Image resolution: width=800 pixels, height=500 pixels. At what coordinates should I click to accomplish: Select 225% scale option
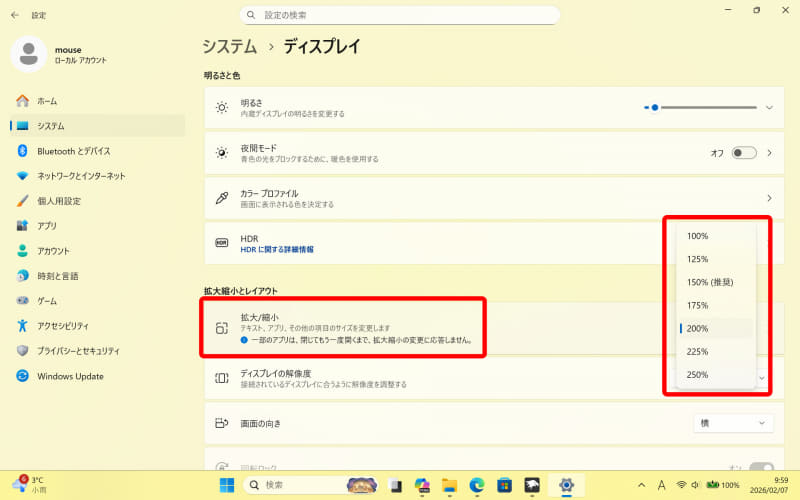[x=715, y=352]
